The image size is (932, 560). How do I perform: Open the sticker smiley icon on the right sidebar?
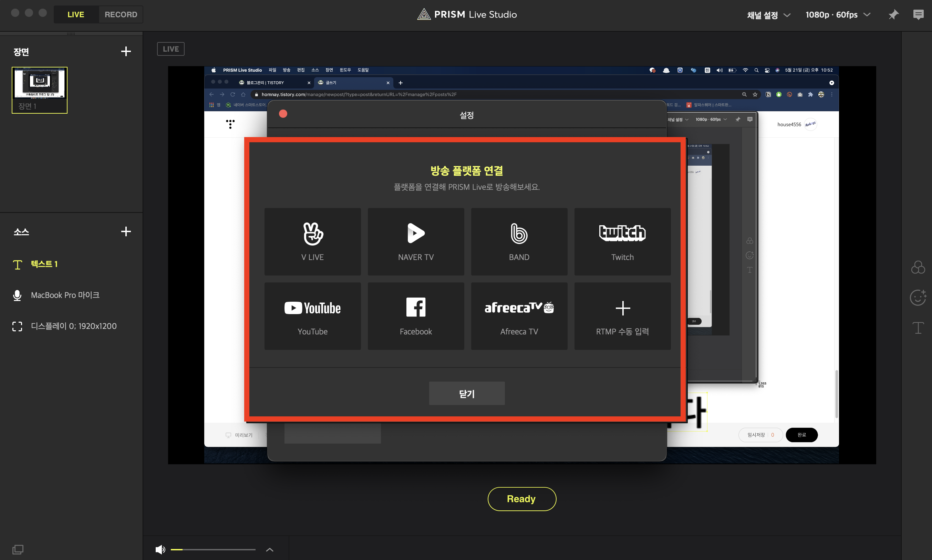(x=918, y=298)
